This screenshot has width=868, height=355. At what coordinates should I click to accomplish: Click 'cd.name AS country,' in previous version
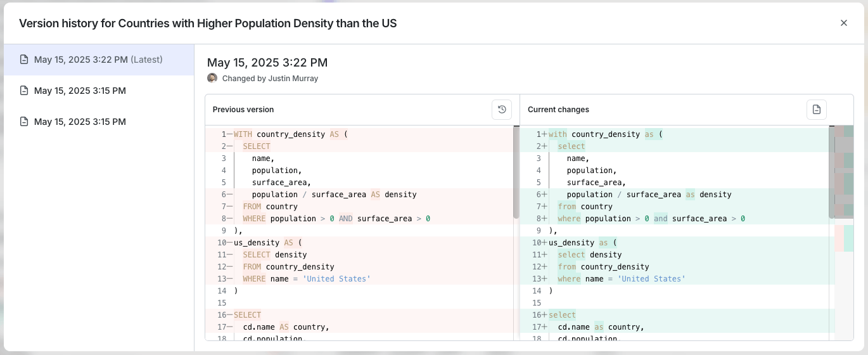pos(286,327)
